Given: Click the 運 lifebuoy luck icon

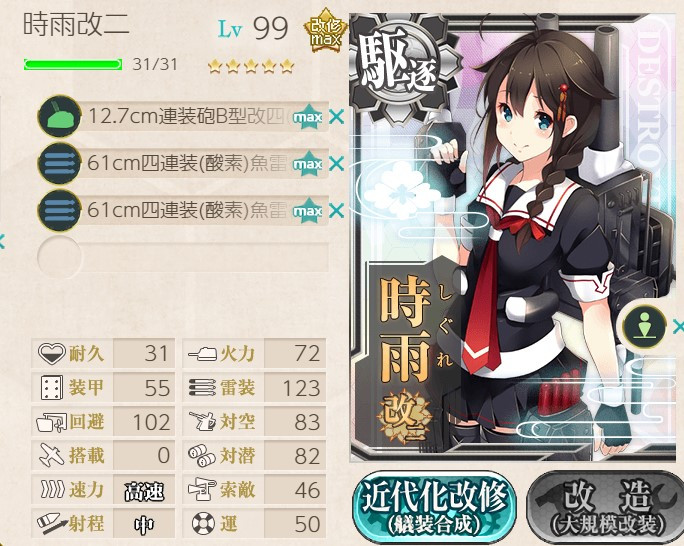Looking at the screenshot, I should 203,523.
